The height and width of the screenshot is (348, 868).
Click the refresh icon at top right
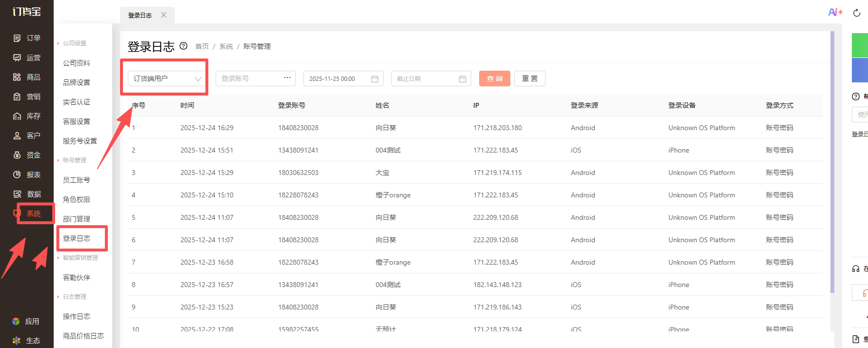pos(856,13)
